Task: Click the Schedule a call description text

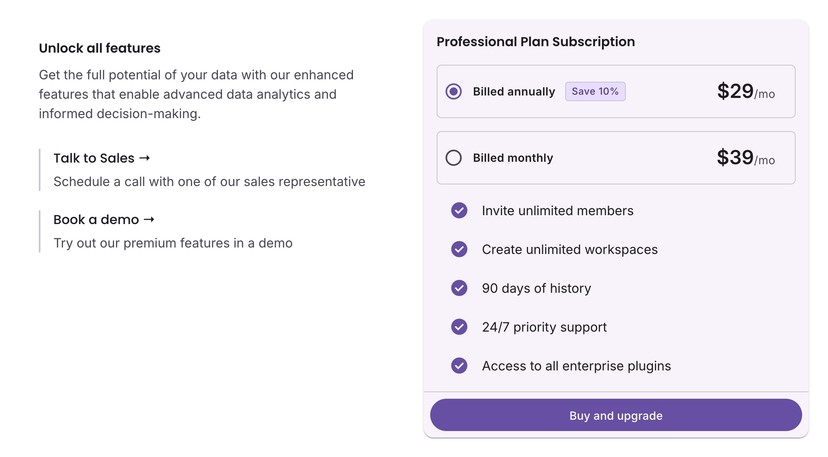Action: 209,182
